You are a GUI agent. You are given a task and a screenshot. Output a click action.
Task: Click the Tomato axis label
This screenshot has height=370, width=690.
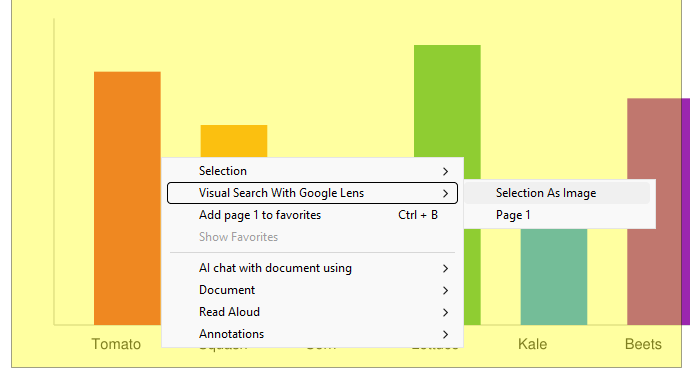116,344
